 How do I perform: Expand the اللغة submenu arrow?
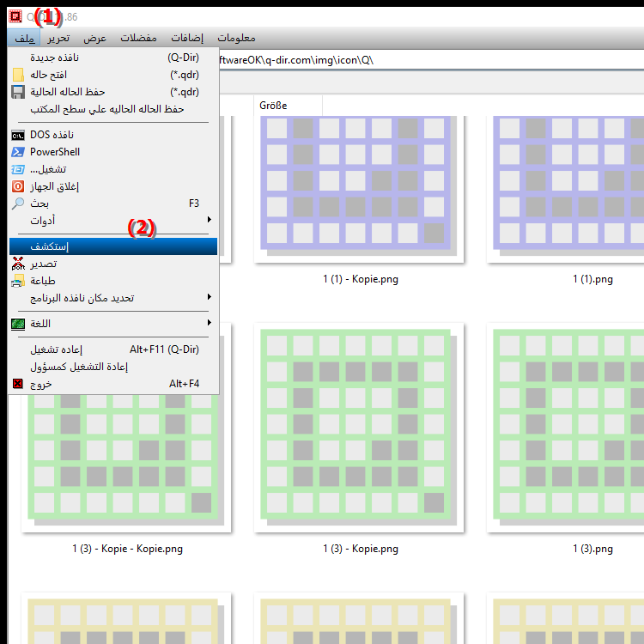(209, 323)
